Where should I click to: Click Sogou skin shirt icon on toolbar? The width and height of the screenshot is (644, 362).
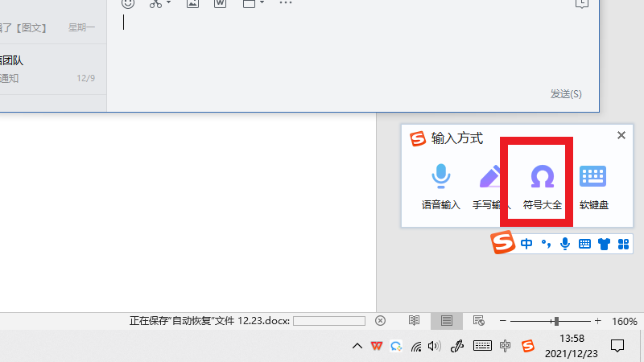pyautogui.click(x=604, y=244)
